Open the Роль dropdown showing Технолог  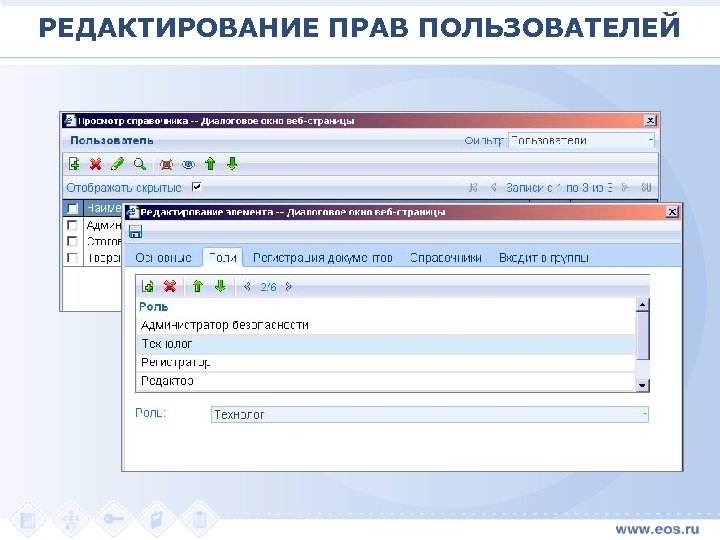(x=429, y=415)
